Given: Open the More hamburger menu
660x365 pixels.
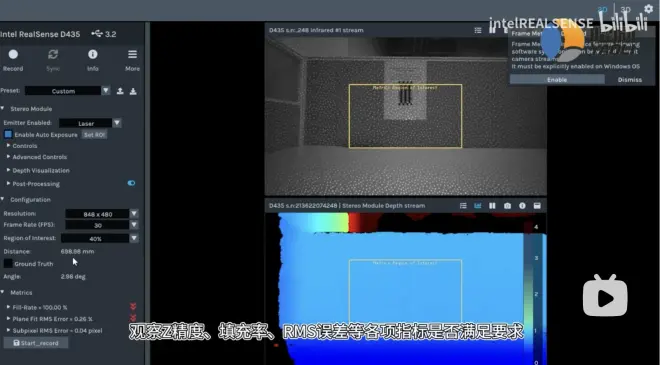Looking at the screenshot, I should pyautogui.click(x=132, y=54).
